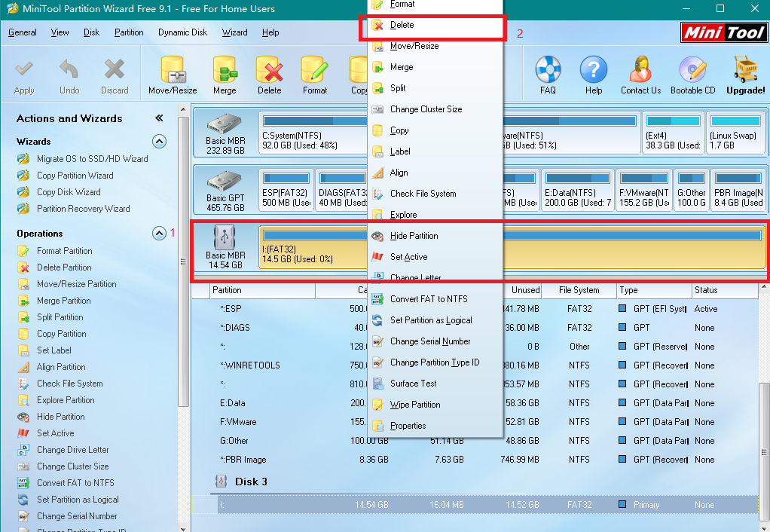Screen dimensions: 770x532
Task: Choose Set Active from context menu
Action: point(435,257)
